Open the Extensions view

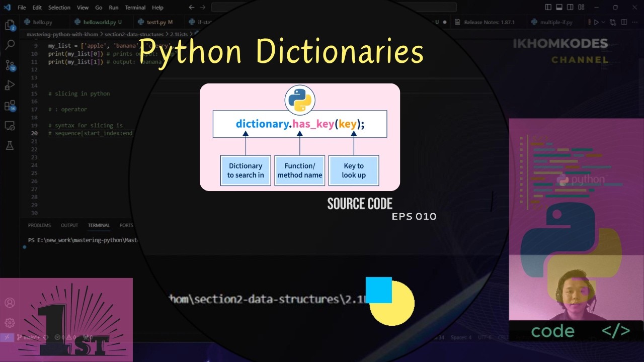(10, 105)
